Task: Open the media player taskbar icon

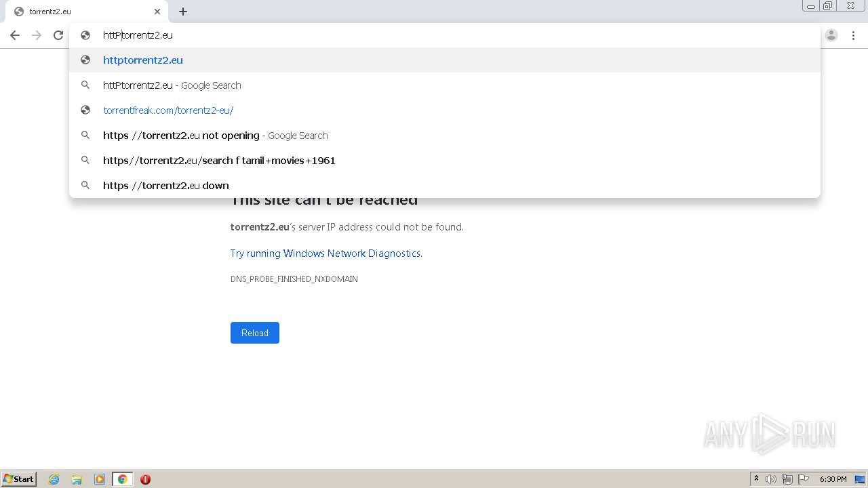Action: (x=100, y=479)
